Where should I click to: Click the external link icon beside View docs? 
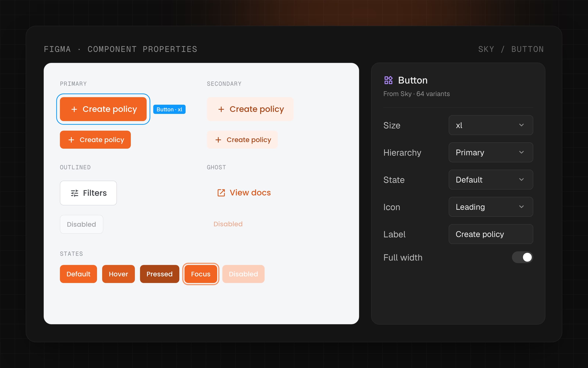click(x=221, y=193)
